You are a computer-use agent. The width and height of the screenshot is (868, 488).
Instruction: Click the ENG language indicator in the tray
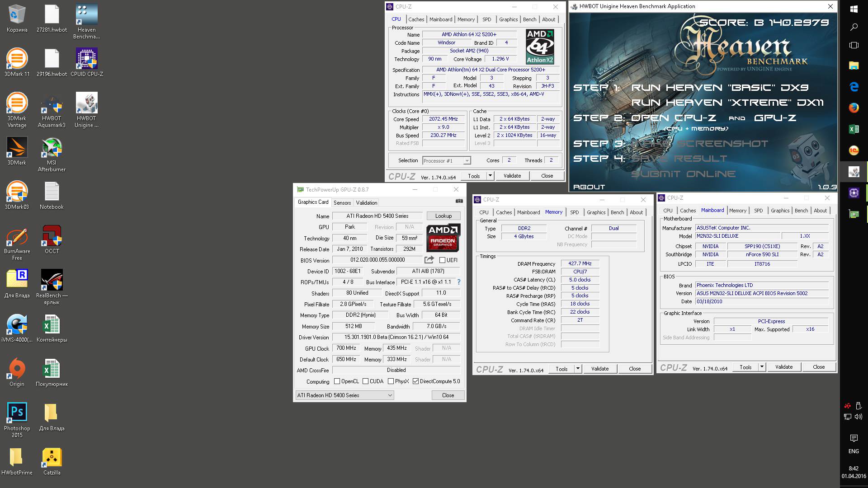tap(854, 451)
